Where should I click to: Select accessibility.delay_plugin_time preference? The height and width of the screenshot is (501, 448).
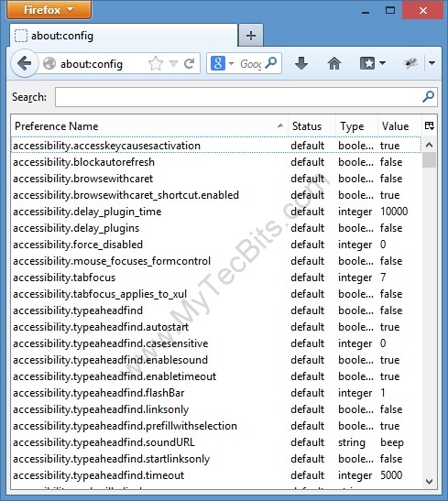216,212
